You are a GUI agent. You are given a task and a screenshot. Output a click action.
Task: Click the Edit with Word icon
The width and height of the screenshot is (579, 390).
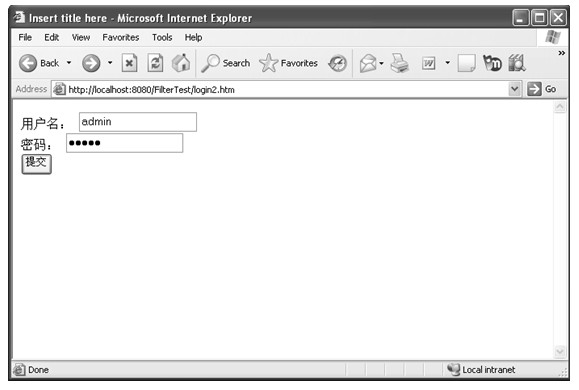coord(428,63)
